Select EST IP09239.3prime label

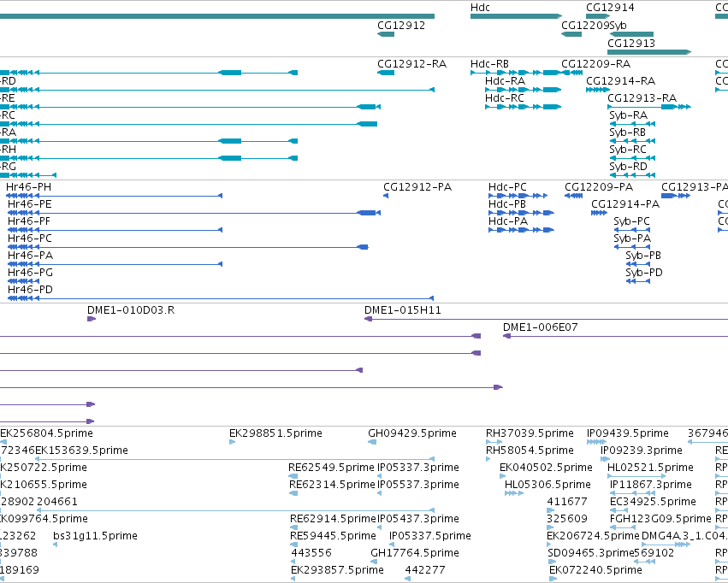(x=642, y=450)
